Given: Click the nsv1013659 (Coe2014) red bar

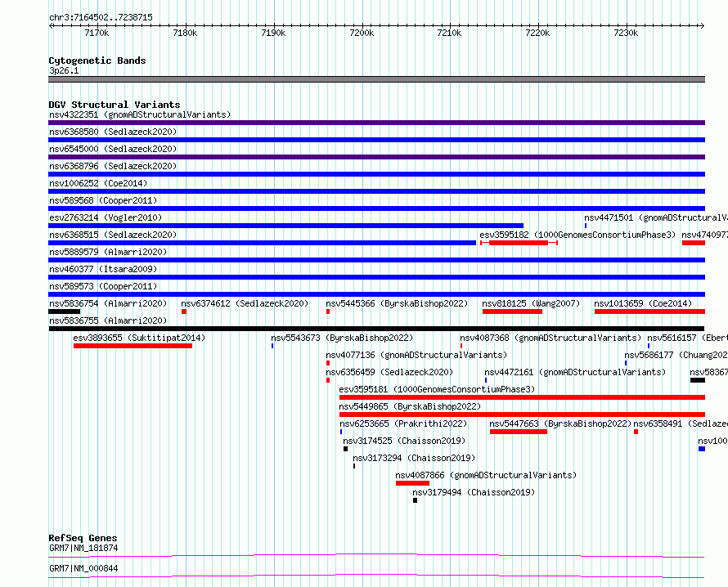Looking at the screenshot, I should point(650,311).
